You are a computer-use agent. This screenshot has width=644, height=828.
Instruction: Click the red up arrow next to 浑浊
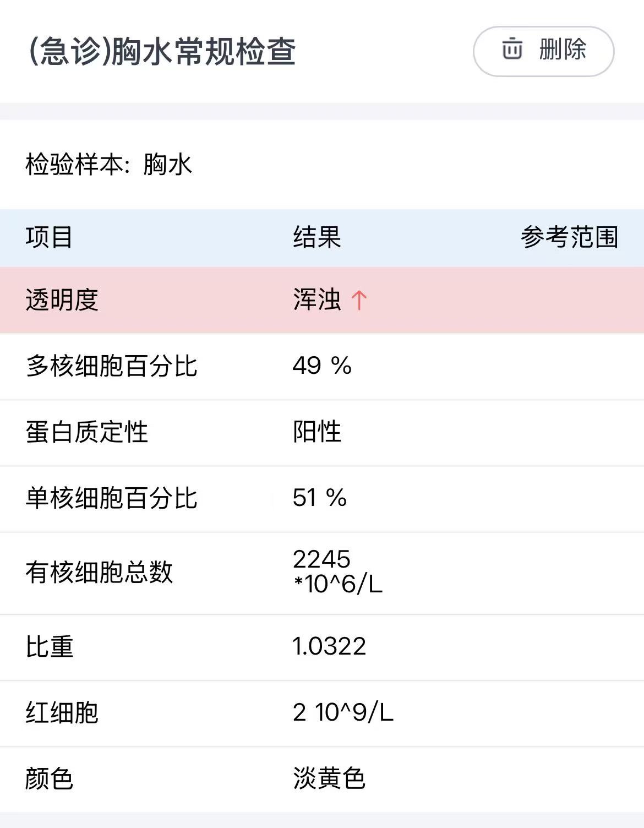click(359, 300)
